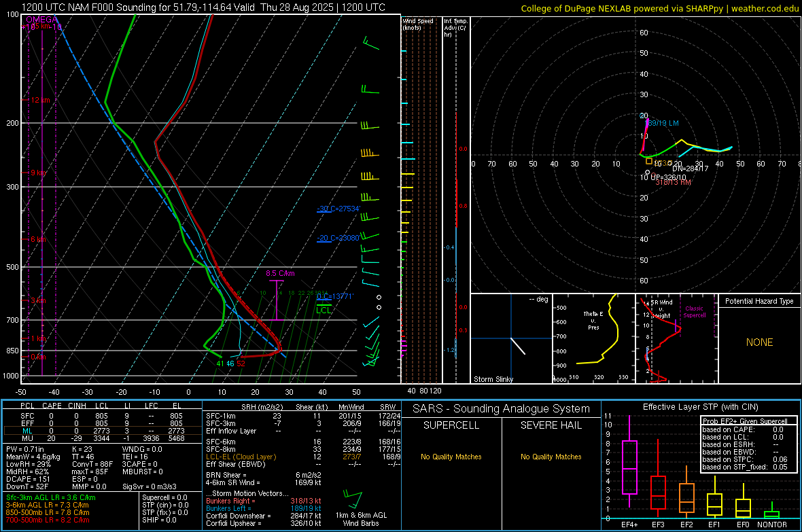This screenshot has width=802, height=532.
Task: Click the 'Inf. Temp. Adv.' panel header
Action: [x=455, y=28]
